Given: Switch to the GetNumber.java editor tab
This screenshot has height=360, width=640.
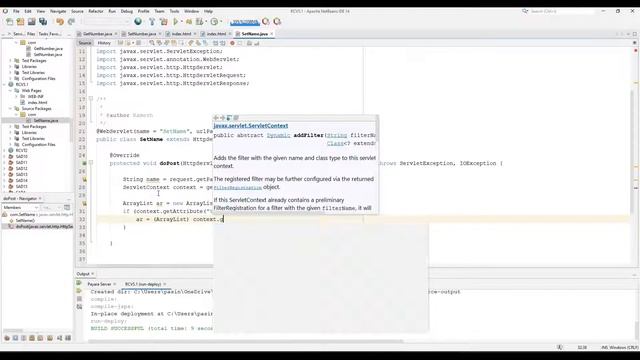Looking at the screenshot, I should click(97, 34).
